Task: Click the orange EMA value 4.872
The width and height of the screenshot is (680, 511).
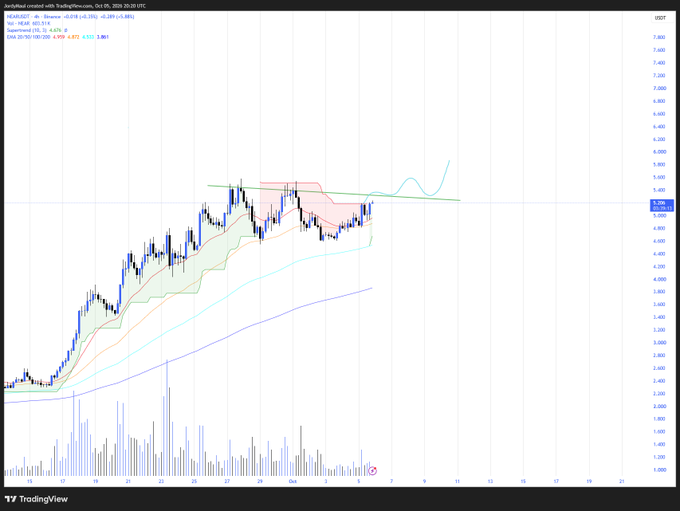Action: click(x=73, y=37)
